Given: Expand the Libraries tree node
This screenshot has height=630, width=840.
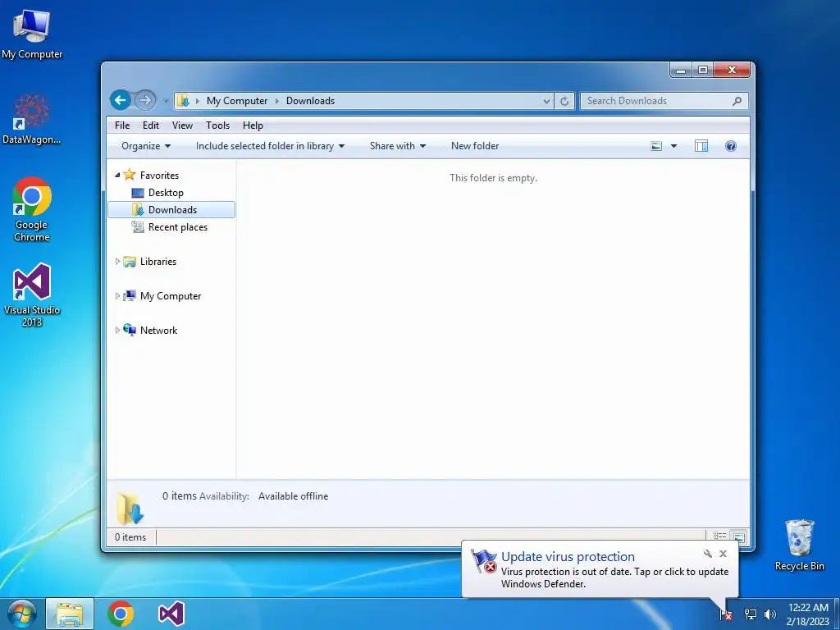Looking at the screenshot, I should pos(117,262).
